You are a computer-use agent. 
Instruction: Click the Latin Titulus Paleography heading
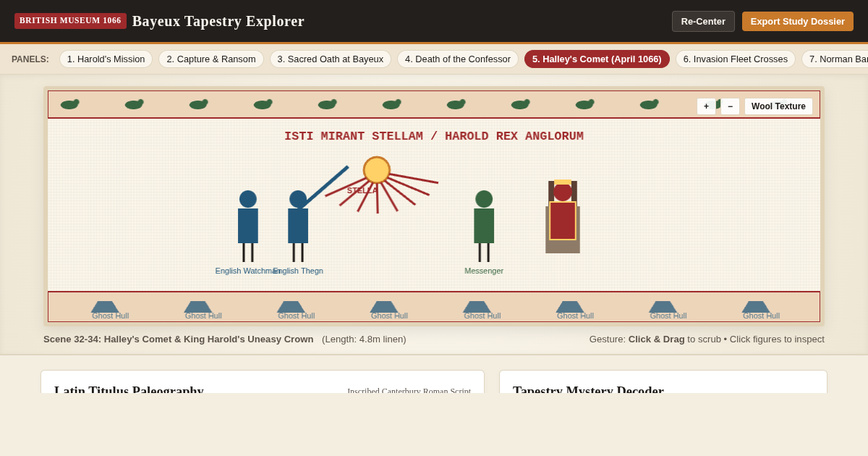[129, 389]
